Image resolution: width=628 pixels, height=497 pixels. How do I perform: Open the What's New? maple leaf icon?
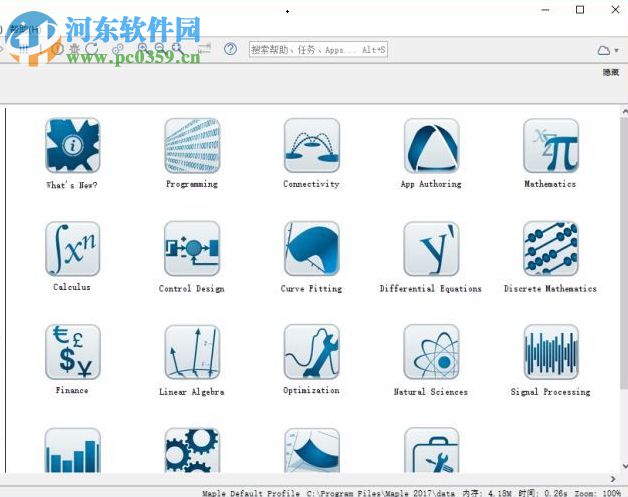click(x=72, y=146)
